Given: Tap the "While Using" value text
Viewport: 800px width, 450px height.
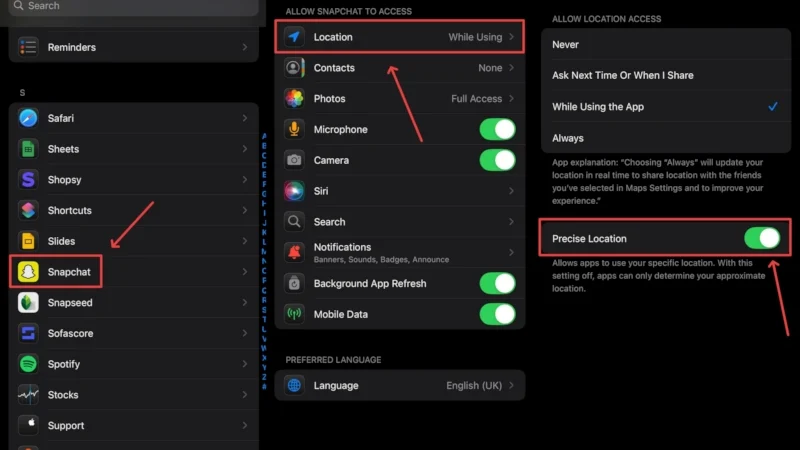Looking at the screenshot, I should pyautogui.click(x=475, y=37).
